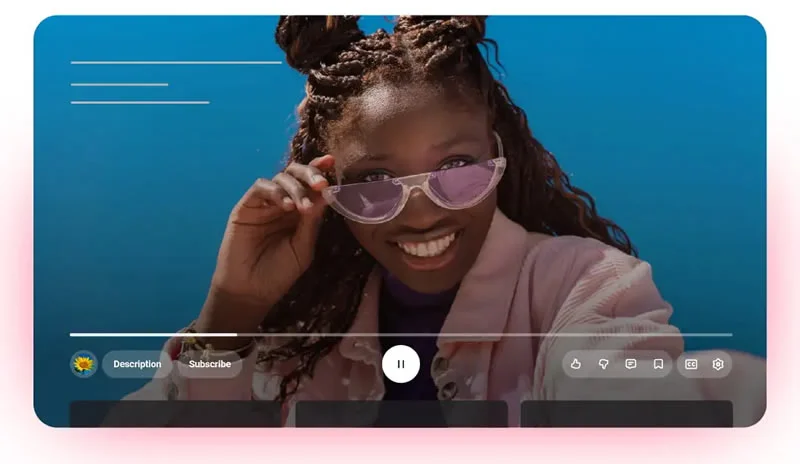Bookmark the video with the save icon
The width and height of the screenshot is (800, 464).
click(658, 364)
